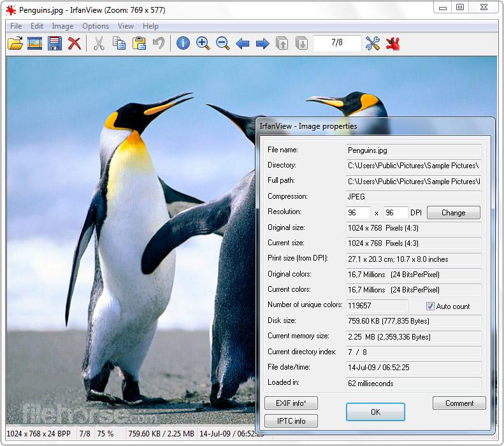Open the Help menu
This screenshot has height=446, width=504.
tap(150, 26)
